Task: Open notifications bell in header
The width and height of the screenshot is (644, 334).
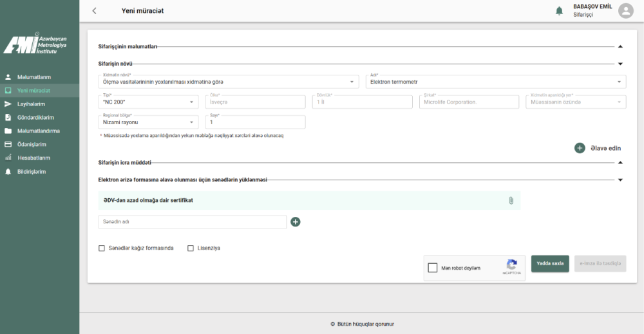Action: 559,11
